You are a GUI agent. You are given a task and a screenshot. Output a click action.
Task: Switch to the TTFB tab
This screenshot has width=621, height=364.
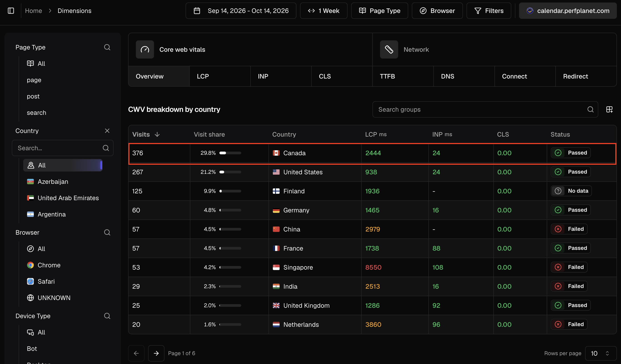click(x=403, y=76)
